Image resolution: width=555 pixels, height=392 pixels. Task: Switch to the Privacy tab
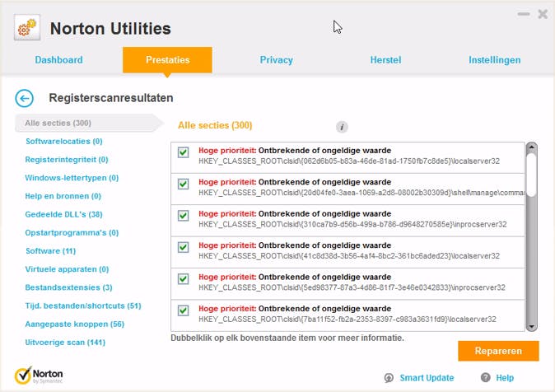tap(277, 60)
